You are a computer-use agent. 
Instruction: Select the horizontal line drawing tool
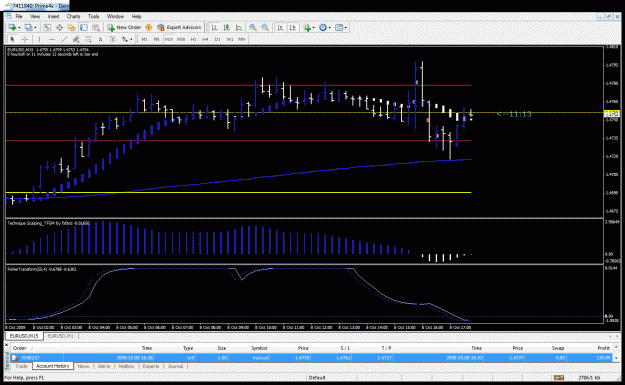point(52,39)
